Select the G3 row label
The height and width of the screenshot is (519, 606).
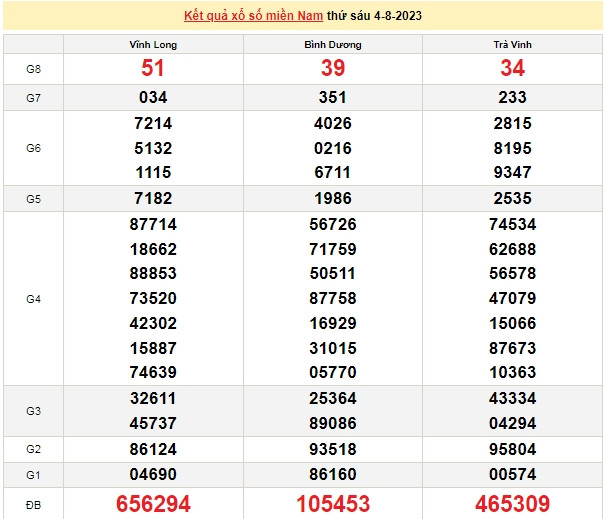pyautogui.click(x=33, y=411)
